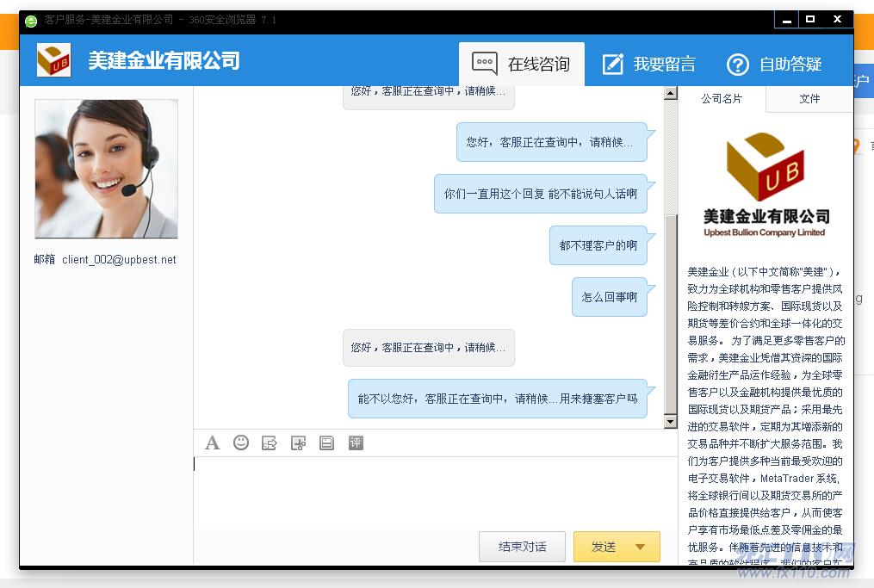Screen dimensions: 874x588
Task: Open the font formatting tool (A icon)
Action: pyautogui.click(x=213, y=443)
